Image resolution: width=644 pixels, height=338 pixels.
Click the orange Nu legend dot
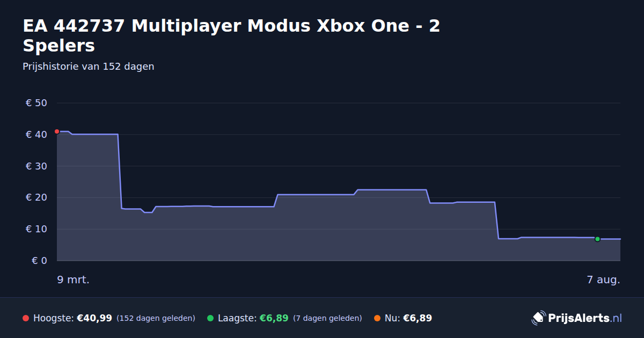point(377,318)
